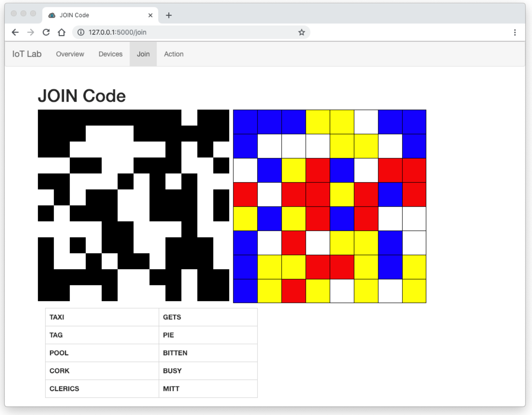Click the Join navigation tab
The image size is (532, 415).
coord(143,54)
